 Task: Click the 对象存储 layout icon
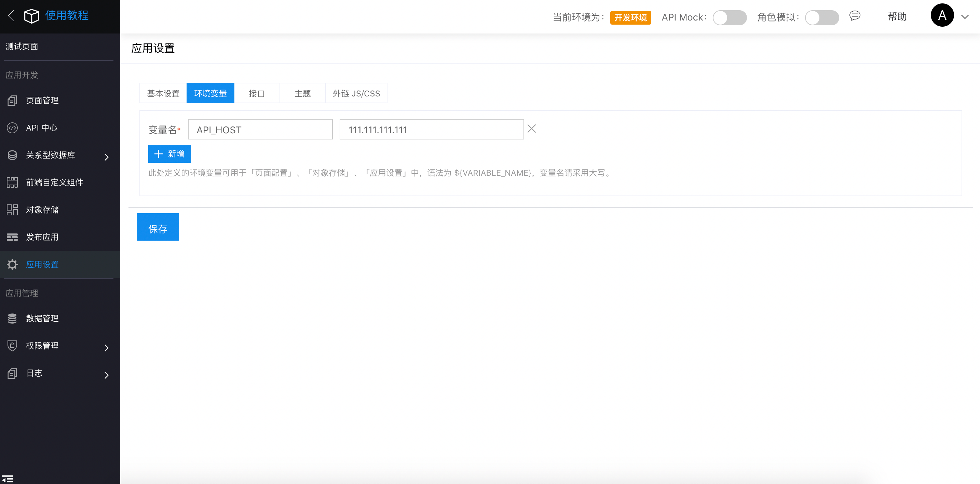[x=12, y=210]
